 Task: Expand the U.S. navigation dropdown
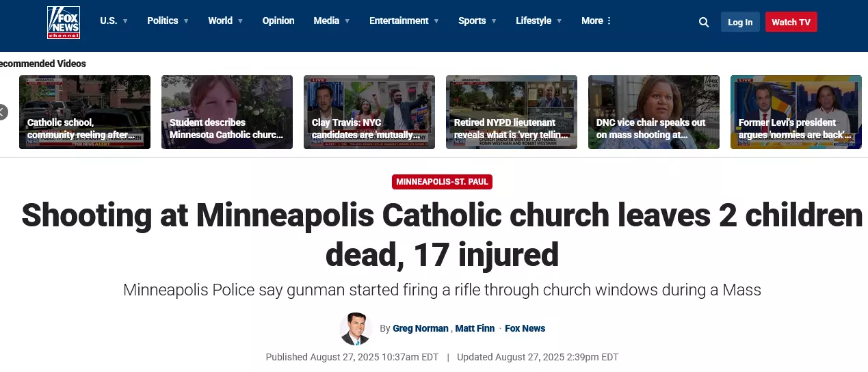tap(114, 21)
